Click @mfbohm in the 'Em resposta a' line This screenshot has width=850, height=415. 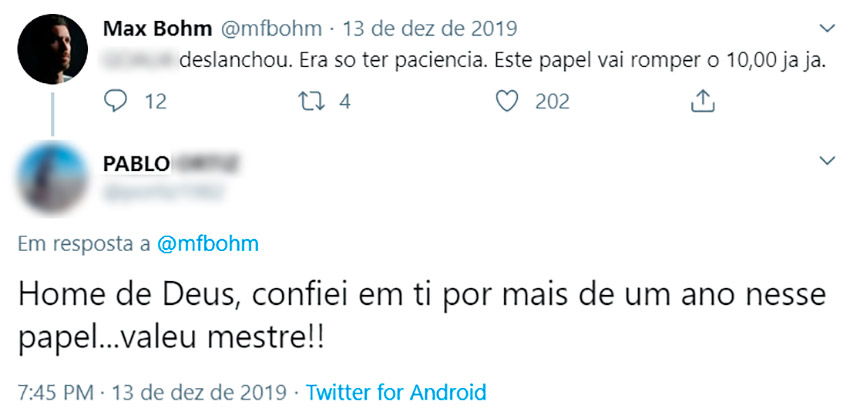point(208,245)
